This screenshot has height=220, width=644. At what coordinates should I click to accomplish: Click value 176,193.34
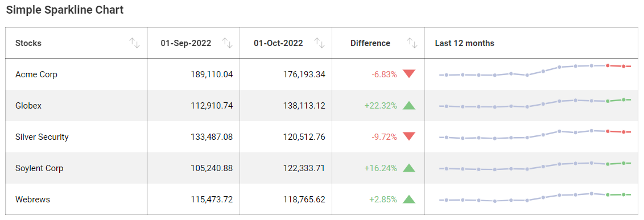point(304,74)
